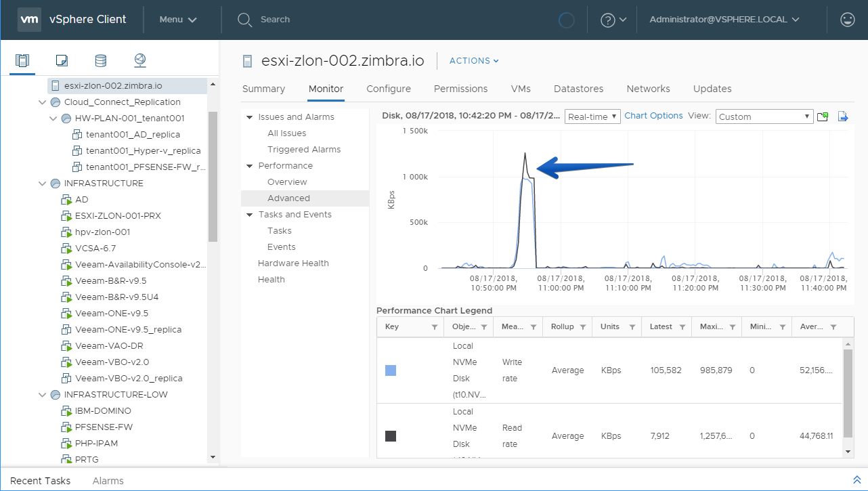Click the legend table scrollbar down arrow
Viewport: 868px width, 491px height.
(847, 452)
